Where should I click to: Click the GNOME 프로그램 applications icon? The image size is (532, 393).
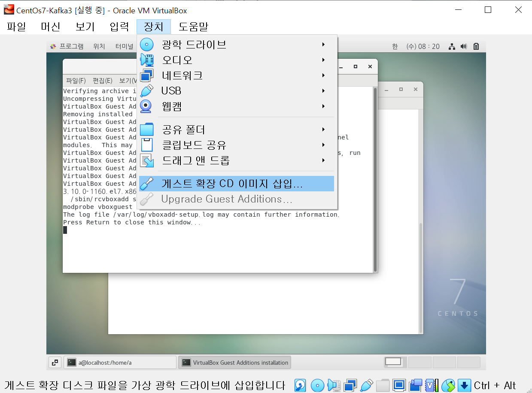(53, 46)
